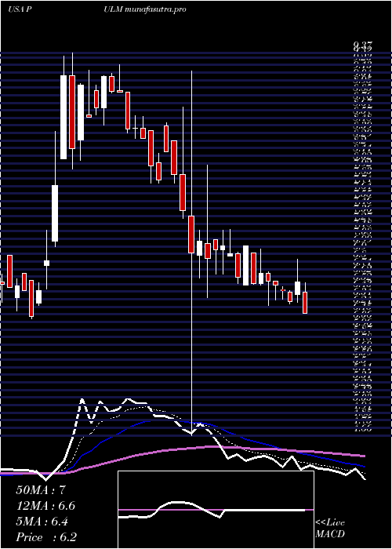Viewport: 392px width, 549px height.
Task: Click the 'USA P' header text
Action: [x=20, y=9]
